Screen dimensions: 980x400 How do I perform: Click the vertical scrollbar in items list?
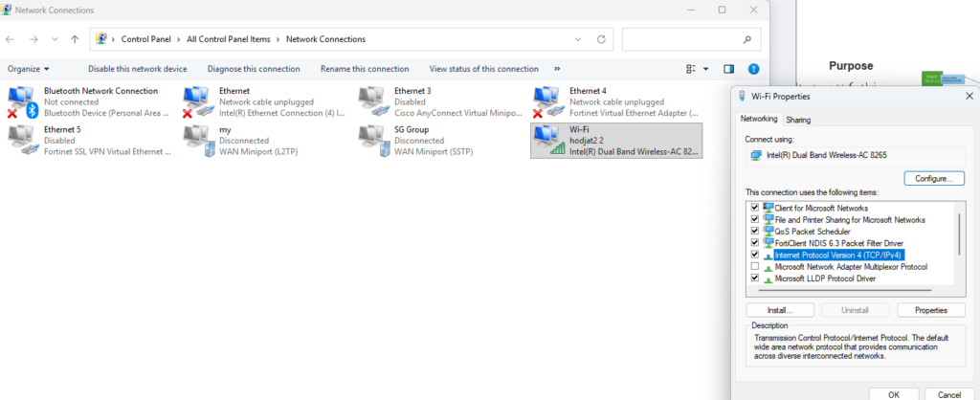tap(959, 233)
